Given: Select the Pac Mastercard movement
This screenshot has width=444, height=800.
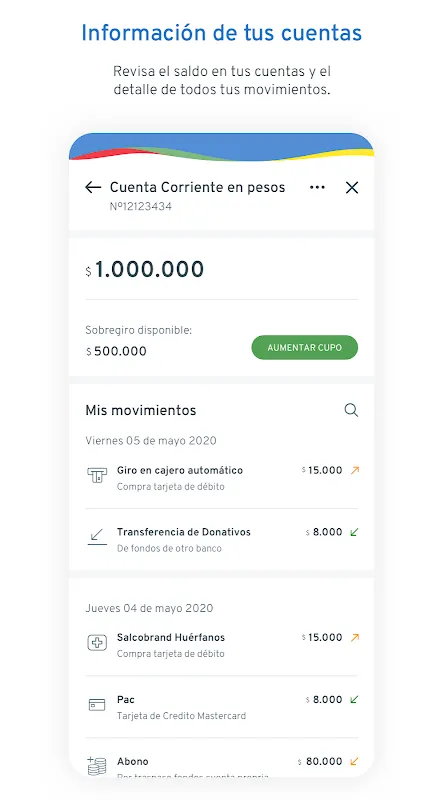Looking at the screenshot, I should [x=221, y=707].
